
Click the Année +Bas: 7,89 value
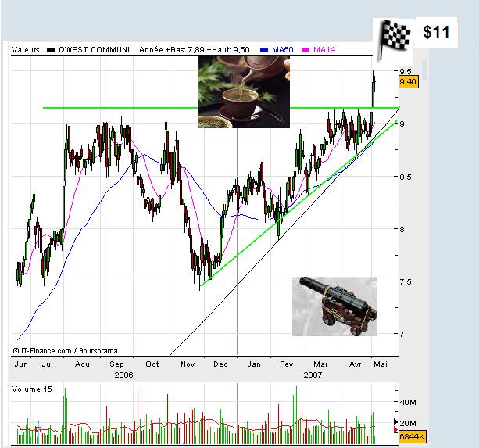(171, 50)
